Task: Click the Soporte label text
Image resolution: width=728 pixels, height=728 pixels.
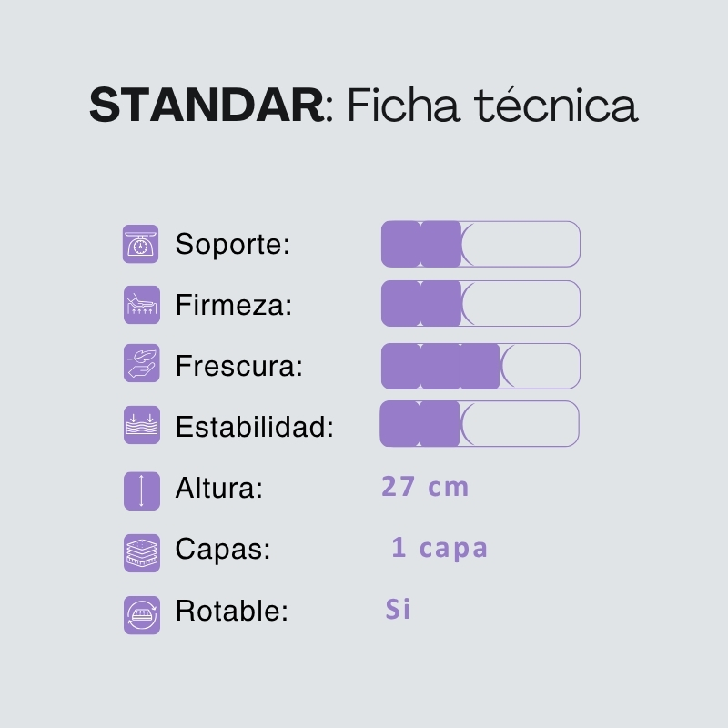Action: coord(232,245)
